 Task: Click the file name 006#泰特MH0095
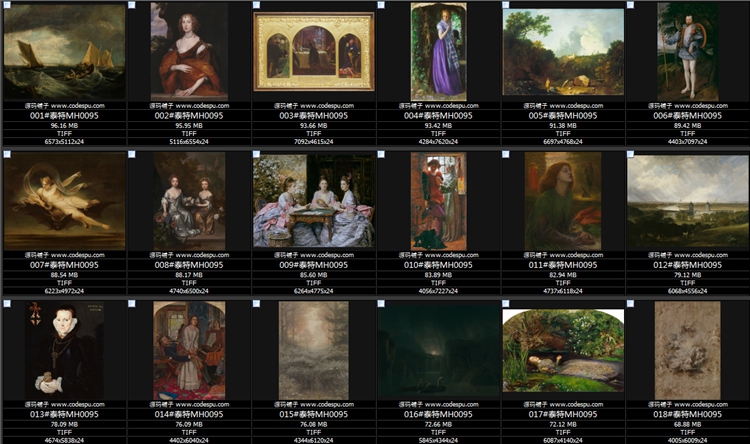[688, 115]
